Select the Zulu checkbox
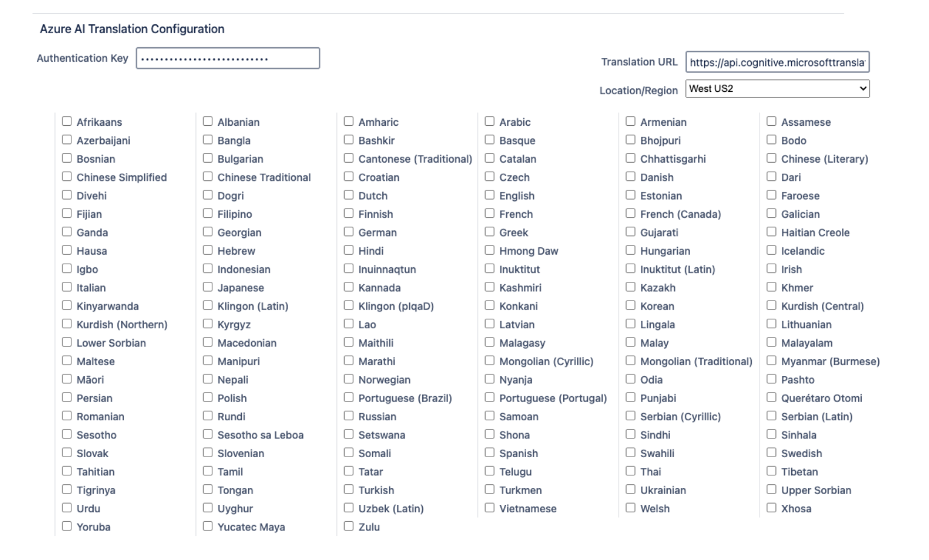Screen dimensions: 929x560 click(349, 526)
